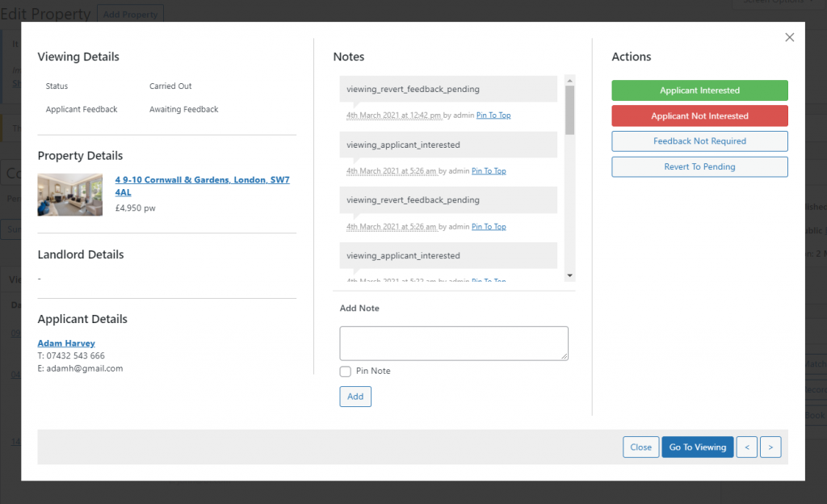
Task: Click into the Add Note text box
Action: (x=453, y=343)
